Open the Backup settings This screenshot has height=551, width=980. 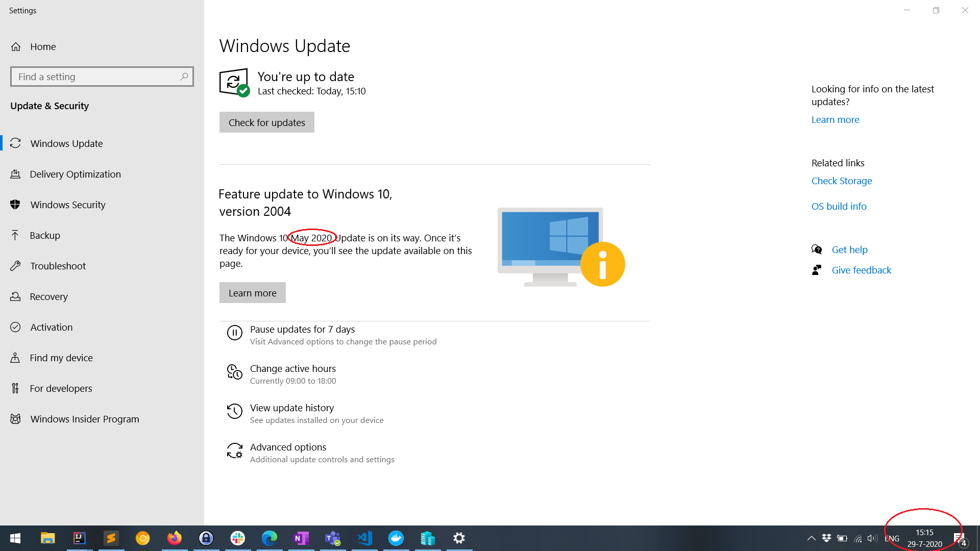102,235
